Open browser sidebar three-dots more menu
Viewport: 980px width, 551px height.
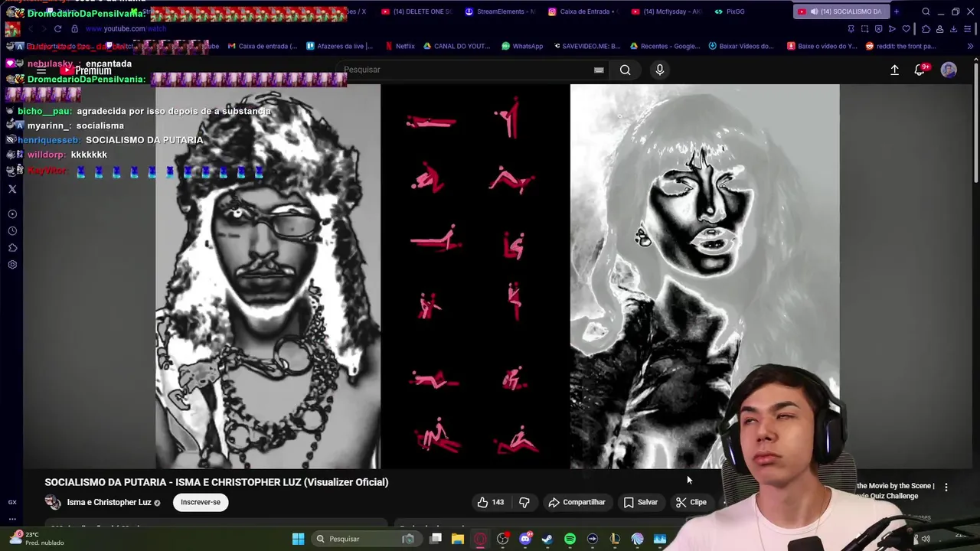pos(12,518)
